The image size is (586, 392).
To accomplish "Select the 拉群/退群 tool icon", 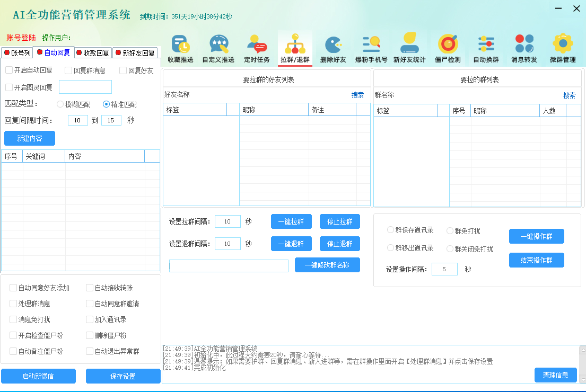I will [x=295, y=49].
